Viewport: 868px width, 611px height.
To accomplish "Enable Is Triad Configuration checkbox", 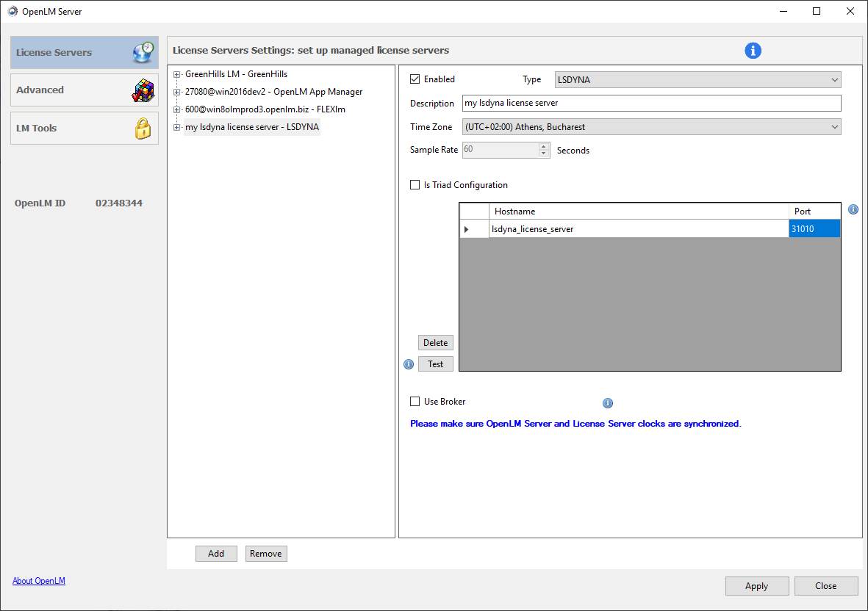I will tap(415, 185).
